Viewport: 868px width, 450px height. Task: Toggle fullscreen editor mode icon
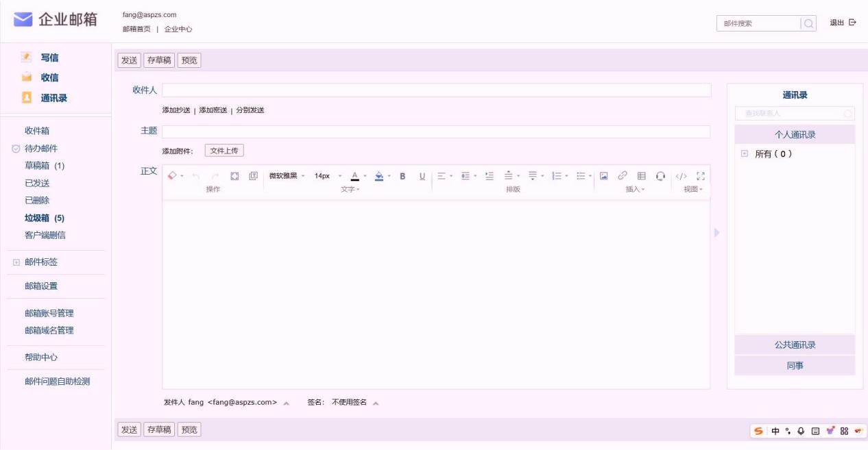(701, 176)
